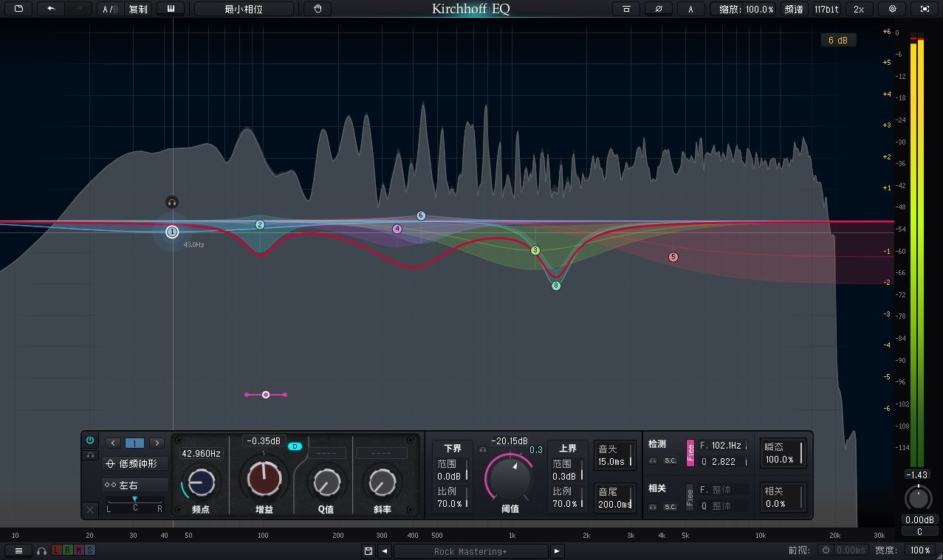The image size is (943, 560).
Task: Adjust the 增益 gain knob
Action: 264,478
